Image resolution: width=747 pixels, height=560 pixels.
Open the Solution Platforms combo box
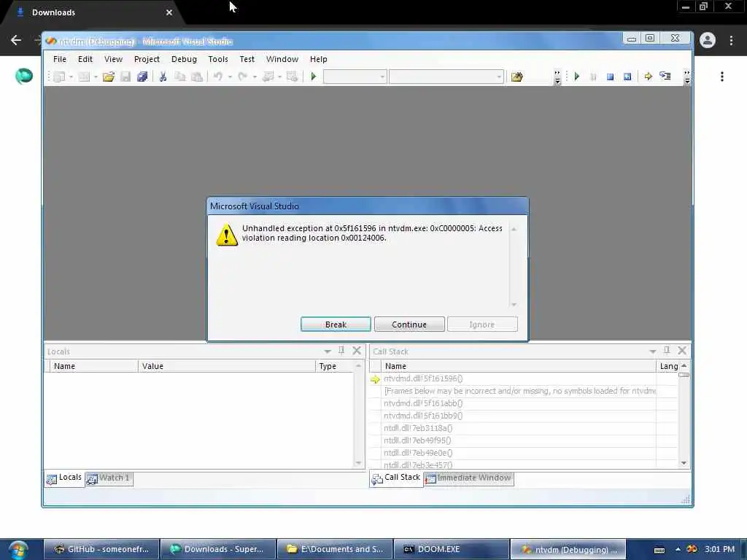click(446, 77)
